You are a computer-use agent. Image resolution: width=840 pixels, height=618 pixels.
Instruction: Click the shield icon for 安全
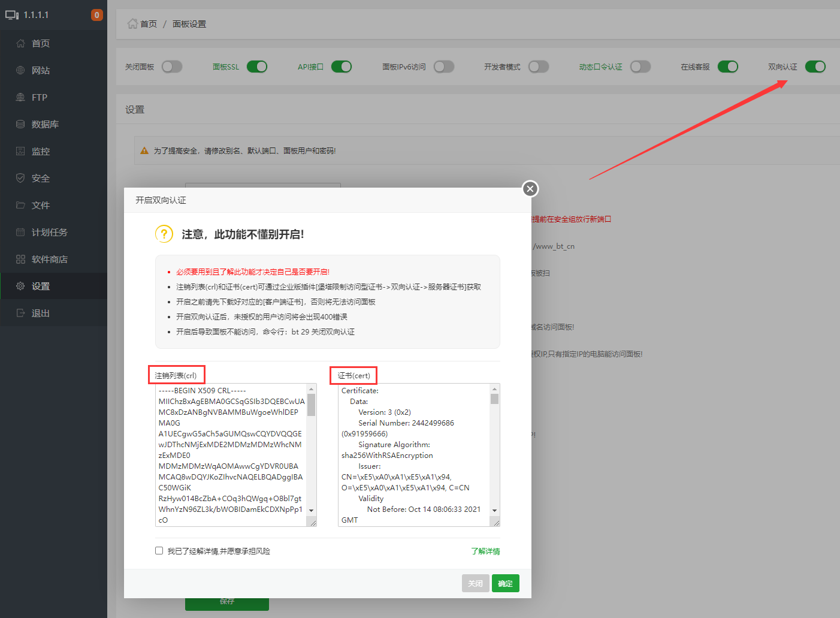(x=20, y=178)
